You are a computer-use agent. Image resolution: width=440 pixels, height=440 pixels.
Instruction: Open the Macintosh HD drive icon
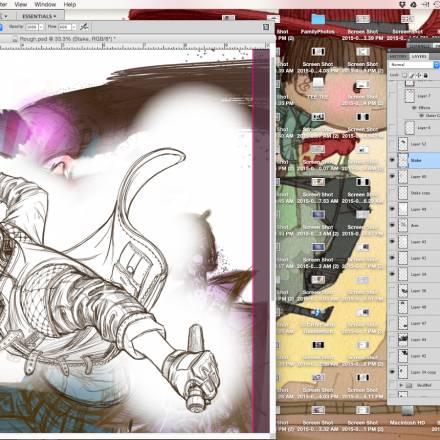pos(407,411)
